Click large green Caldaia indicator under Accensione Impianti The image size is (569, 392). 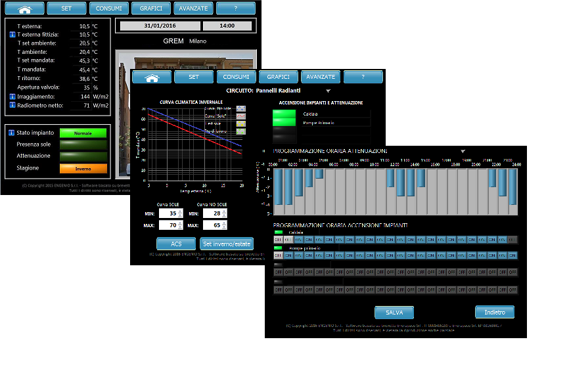point(284,114)
